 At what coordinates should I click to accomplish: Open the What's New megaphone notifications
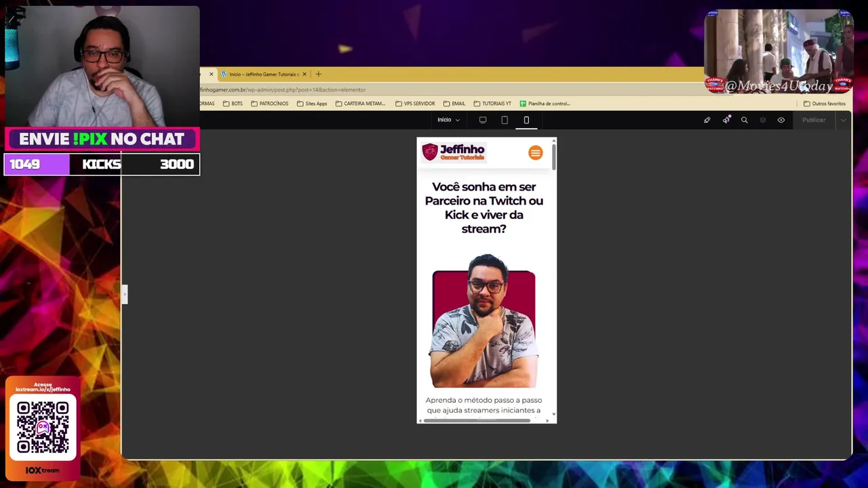pyautogui.click(x=726, y=120)
